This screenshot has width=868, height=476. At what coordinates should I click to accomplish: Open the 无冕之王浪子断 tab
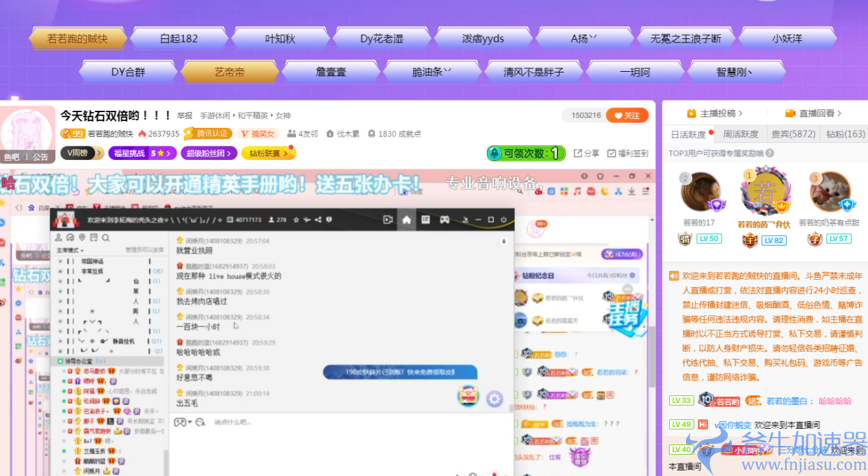pyautogui.click(x=686, y=39)
